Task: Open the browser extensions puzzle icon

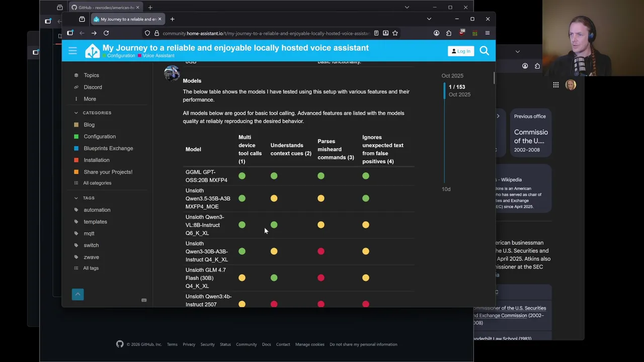Action: click(x=449, y=33)
